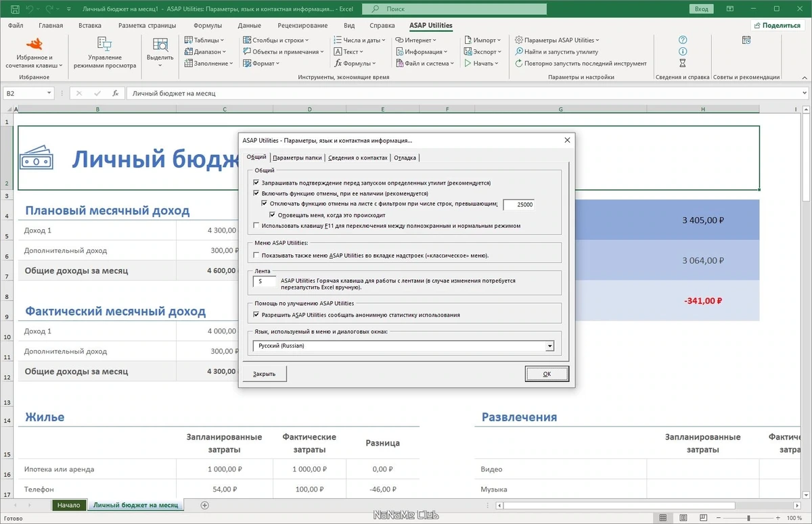
Task: Click the hourglass icon in Сведения и справка
Action: pos(683,63)
